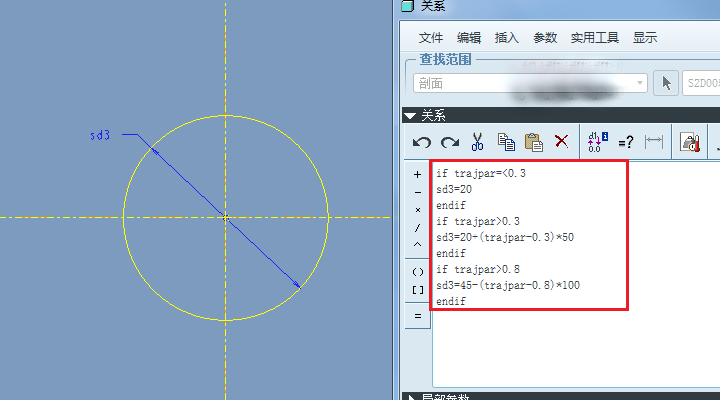Toggle dimension names and values display

point(597,142)
